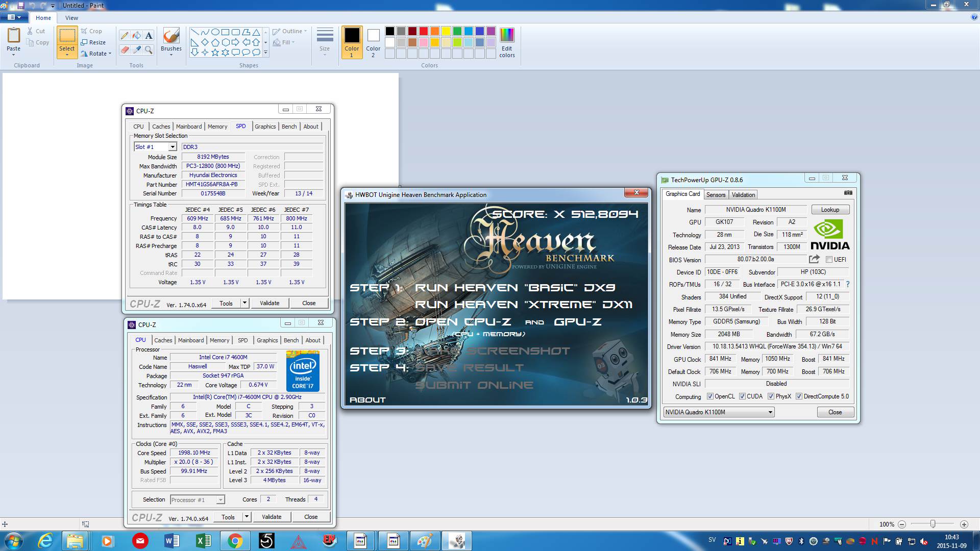Screen dimensions: 980x551
Task: Open Microsoft Word from taskbar
Action: click(171, 541)
